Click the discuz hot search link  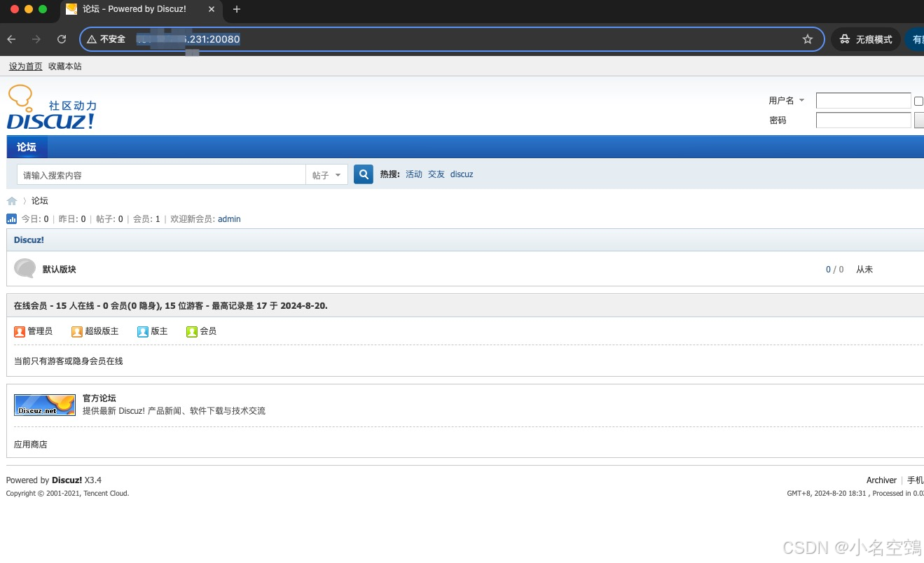pos(462,174)
